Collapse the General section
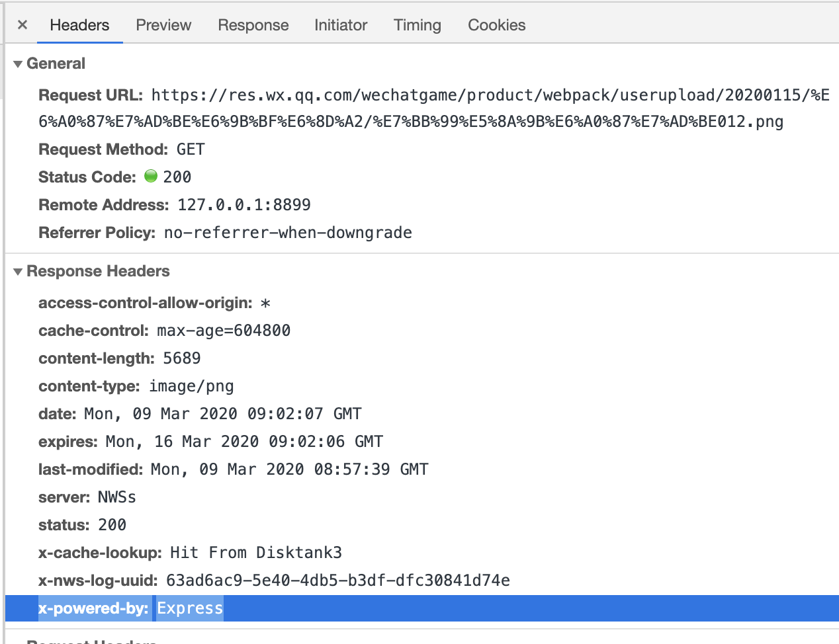Viewport: 839px width, 644px height. pos(18,64)
